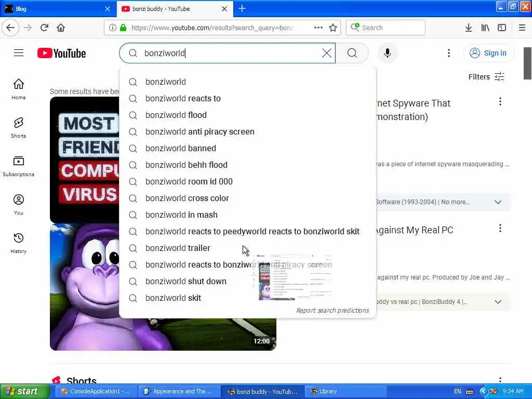532x399 pixels.
Task: Open options menu for Spyware video result
Action: click(x=500, y=101)
